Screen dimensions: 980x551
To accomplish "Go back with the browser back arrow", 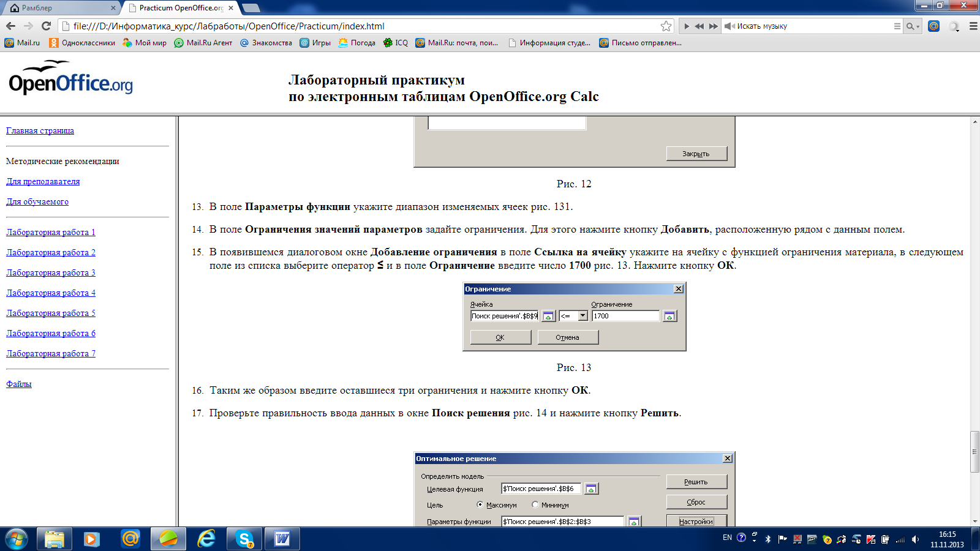I will point(10,26).
